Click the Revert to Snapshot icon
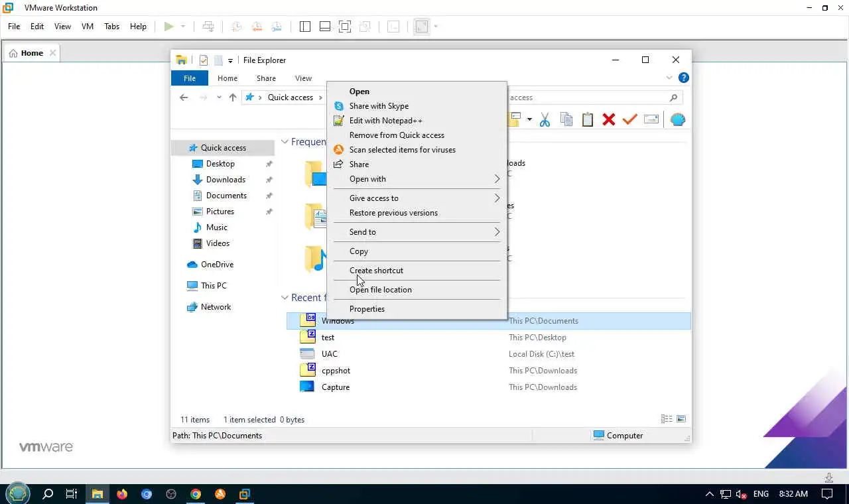Image resolution: width=849 pixels, height=504 pixels. pos(256,27)
